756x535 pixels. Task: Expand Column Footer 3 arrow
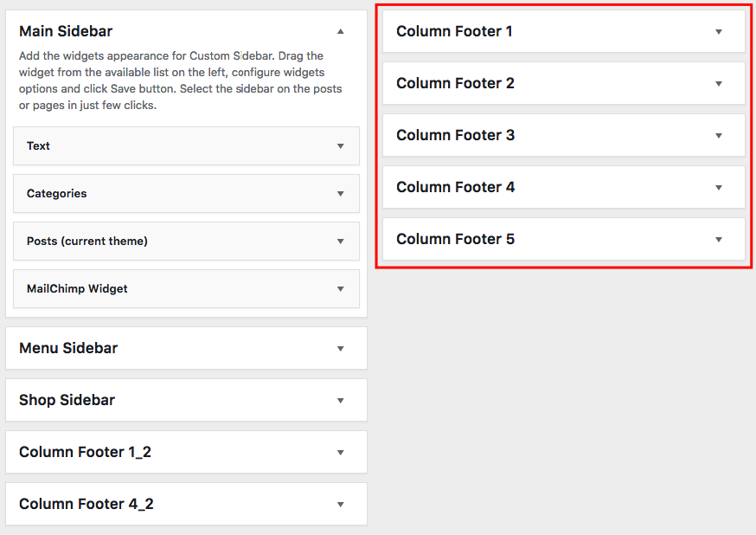719,136
